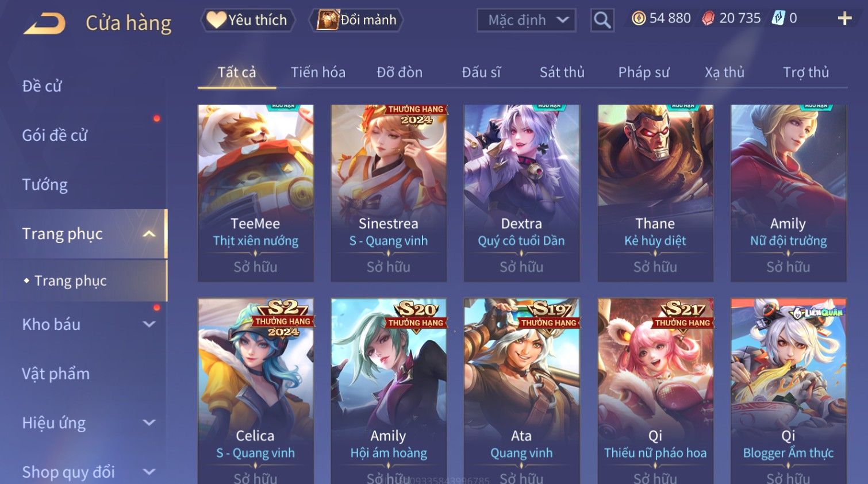Screen dimensions: 868x484
Task: Open the Mặc định sort dropdown
Action: tap(526, 20)
